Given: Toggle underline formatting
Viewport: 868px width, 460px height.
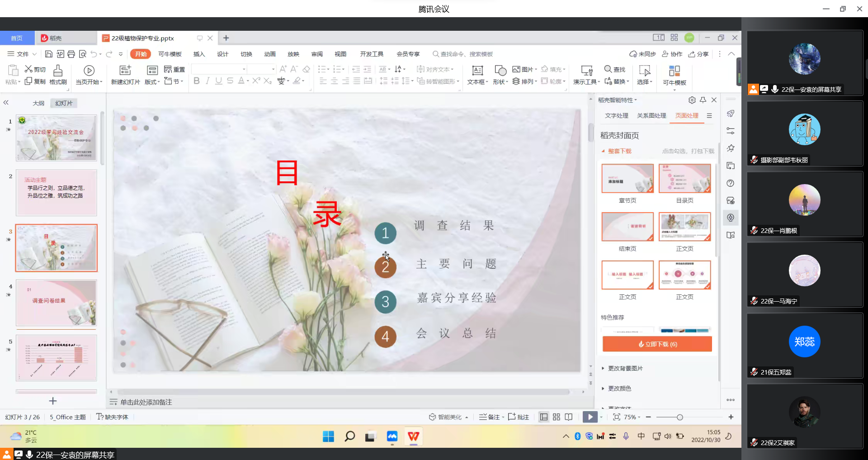Looking at the screenshot, I should point(218,81).
